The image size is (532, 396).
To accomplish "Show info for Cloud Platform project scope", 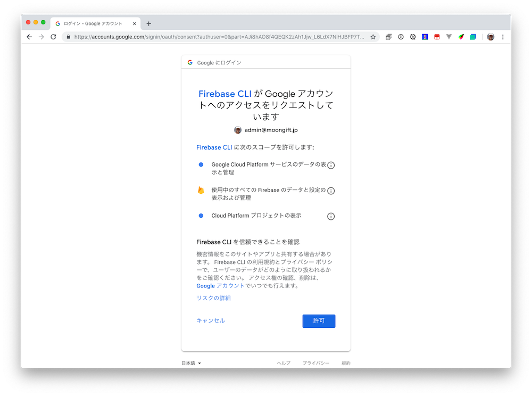I will click(331, 217).
